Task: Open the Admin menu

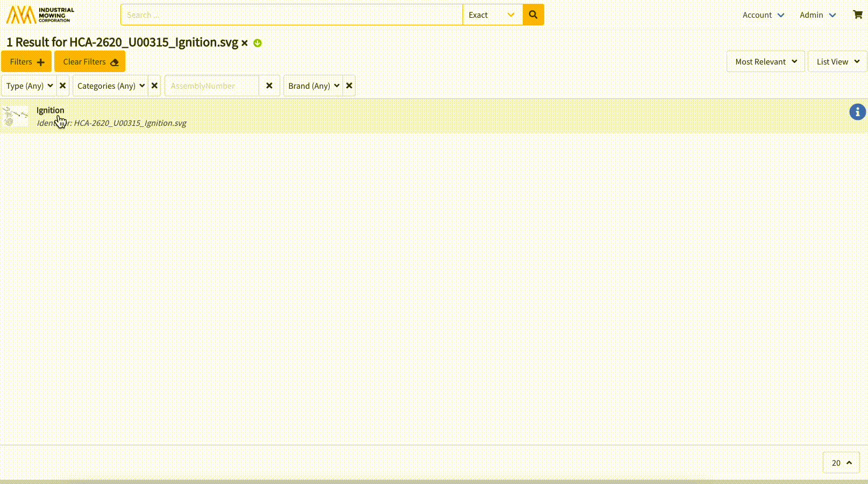Action: point(817,15)
